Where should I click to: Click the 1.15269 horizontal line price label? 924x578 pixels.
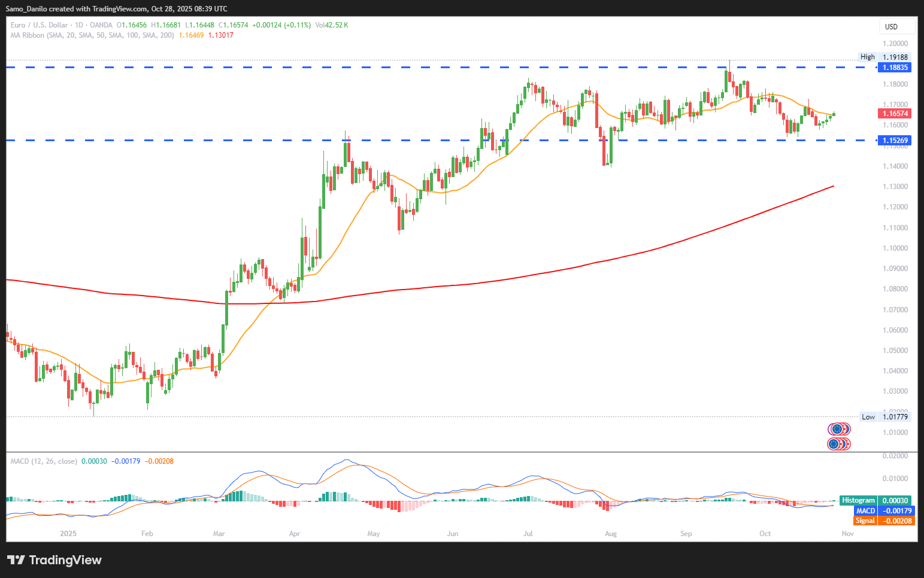coord(895,141)
